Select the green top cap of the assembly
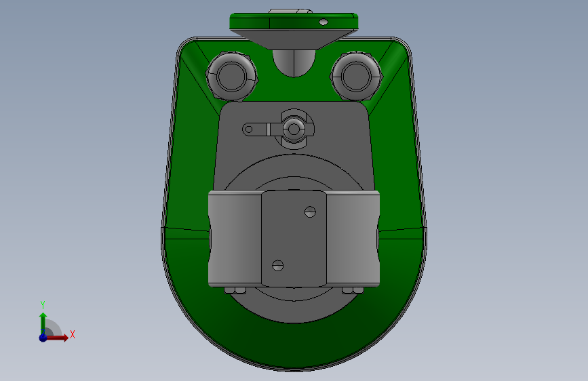The image size is (588, 381). point(294,22)
